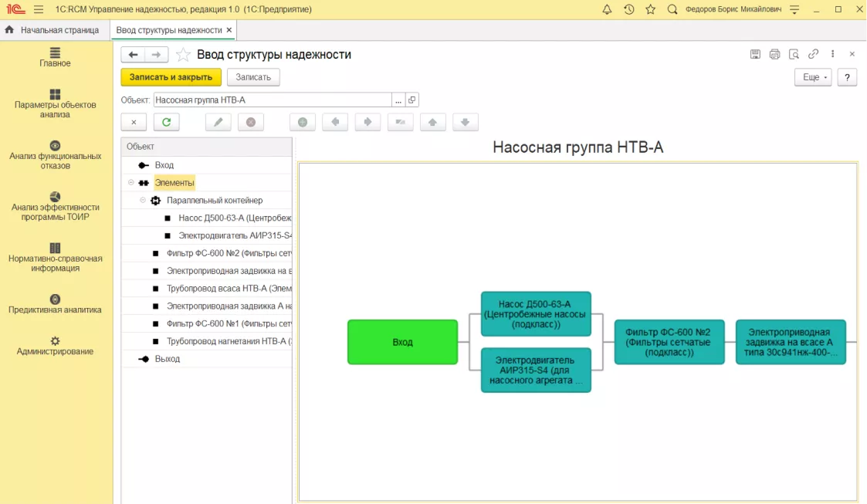Open notifications bell icon in title bar

click(x=607, y=9)
